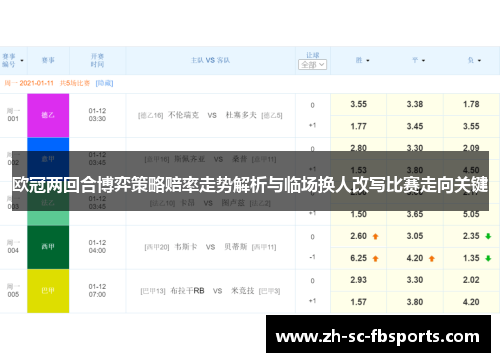Click the 赛事 column header
The height and width of the screenshot is (362, 500).
coord(48,60)
